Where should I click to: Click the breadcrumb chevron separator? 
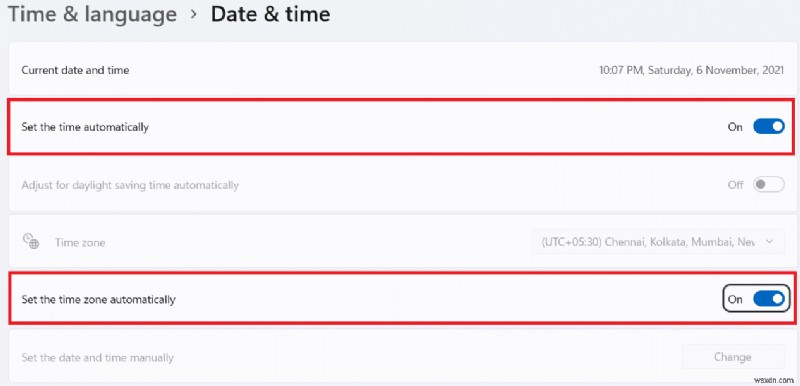pyautogui.click(x=193, y=14)
